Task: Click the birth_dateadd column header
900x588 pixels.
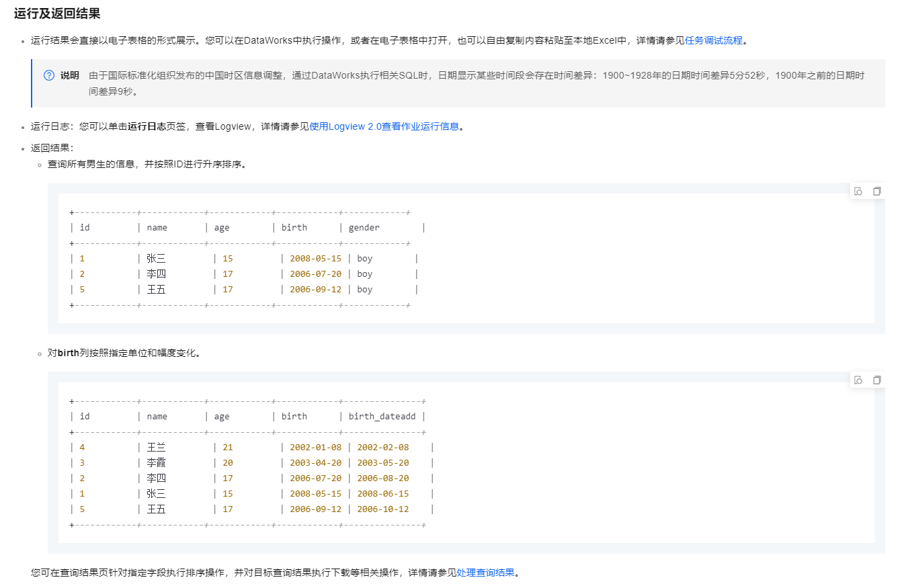Action: pyautogui.click(x=383, y=417)
